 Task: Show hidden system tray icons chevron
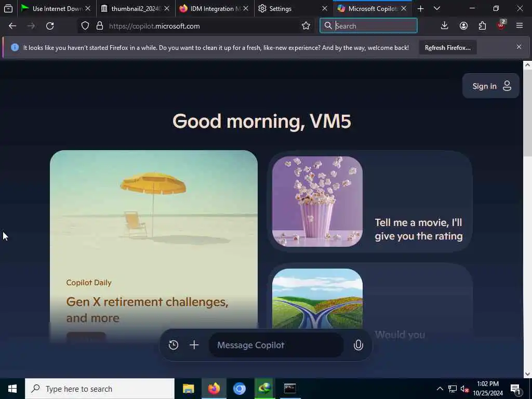(440, 389)
